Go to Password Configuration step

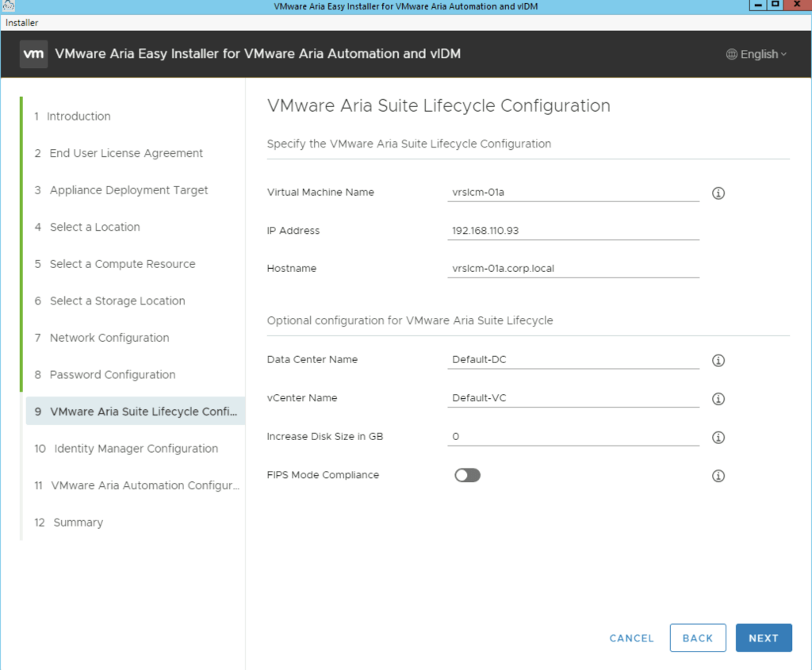(x=105, y=375)
